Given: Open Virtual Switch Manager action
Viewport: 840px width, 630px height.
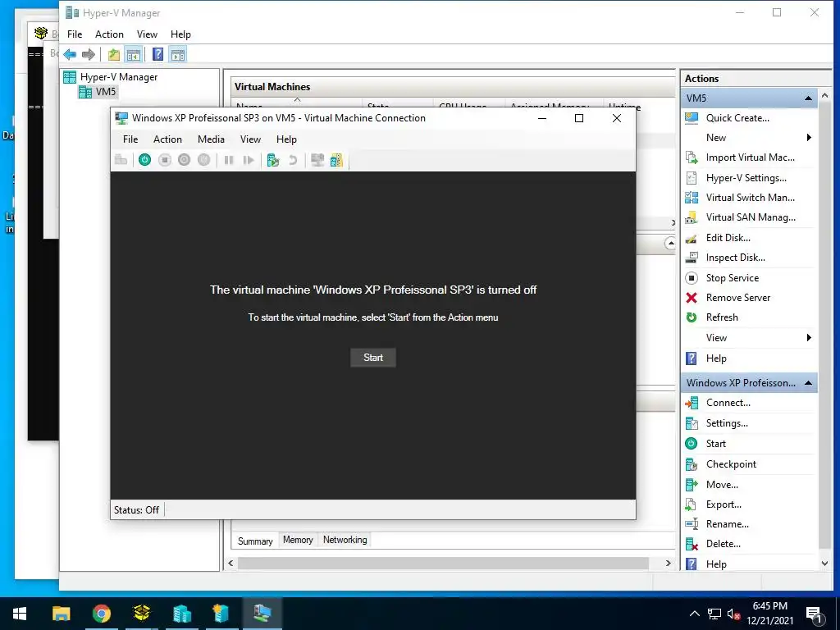Looking at the screenshot, I should coord(750,198).
